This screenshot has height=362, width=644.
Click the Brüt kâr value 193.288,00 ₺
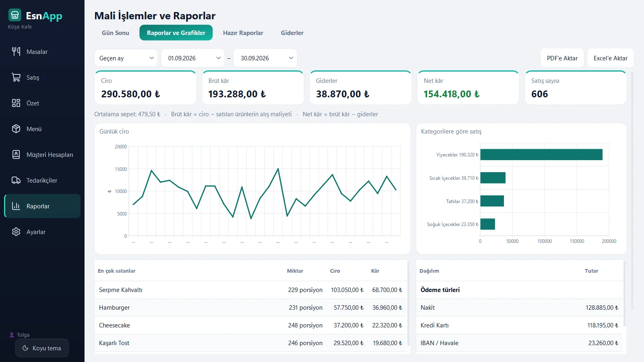pyautogui.click(x=237, y=94)
